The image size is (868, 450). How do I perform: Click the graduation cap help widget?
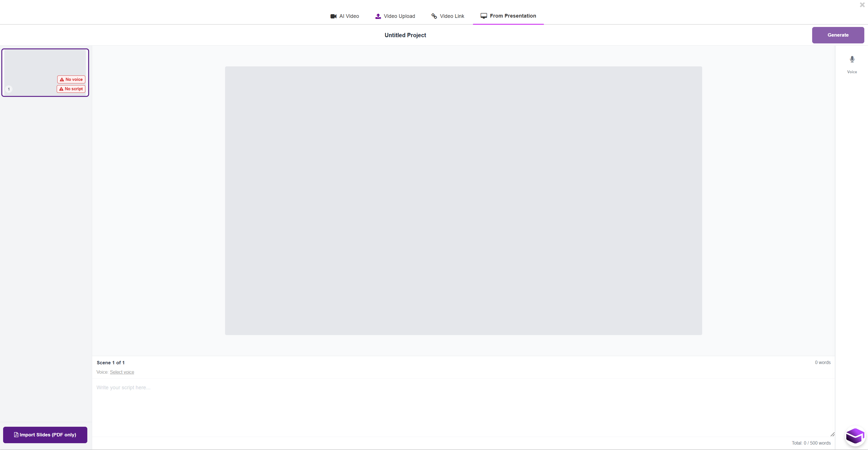[855, 436]
